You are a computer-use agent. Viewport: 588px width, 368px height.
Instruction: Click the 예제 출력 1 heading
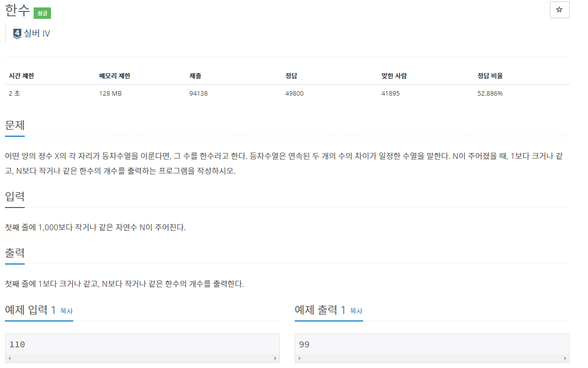[320, 310]
